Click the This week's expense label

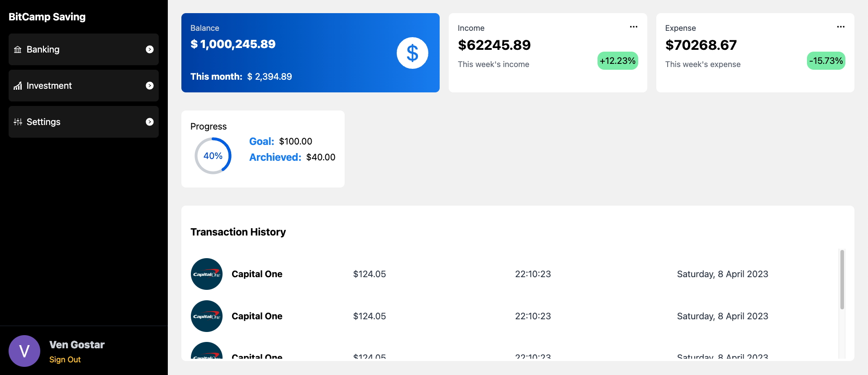point(703,64)
